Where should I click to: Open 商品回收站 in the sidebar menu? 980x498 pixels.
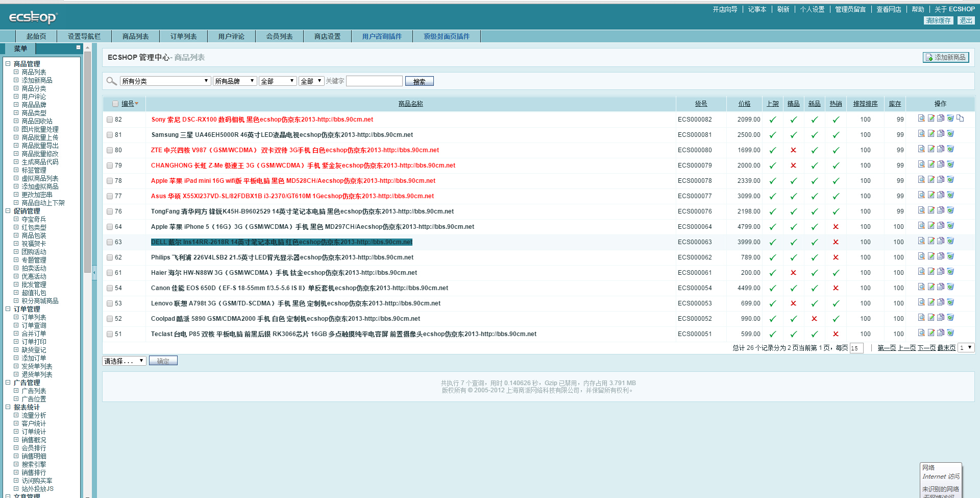[x=37, y=121]
